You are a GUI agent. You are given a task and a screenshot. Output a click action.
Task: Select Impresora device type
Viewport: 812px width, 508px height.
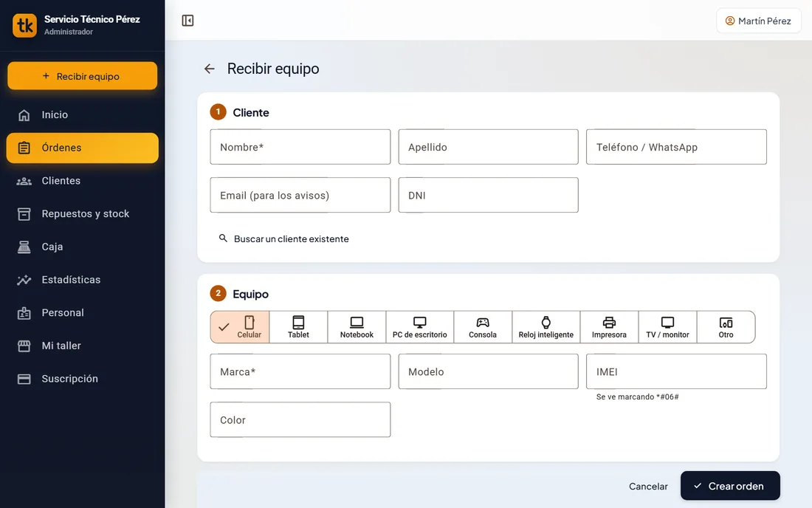pos(610,327)
